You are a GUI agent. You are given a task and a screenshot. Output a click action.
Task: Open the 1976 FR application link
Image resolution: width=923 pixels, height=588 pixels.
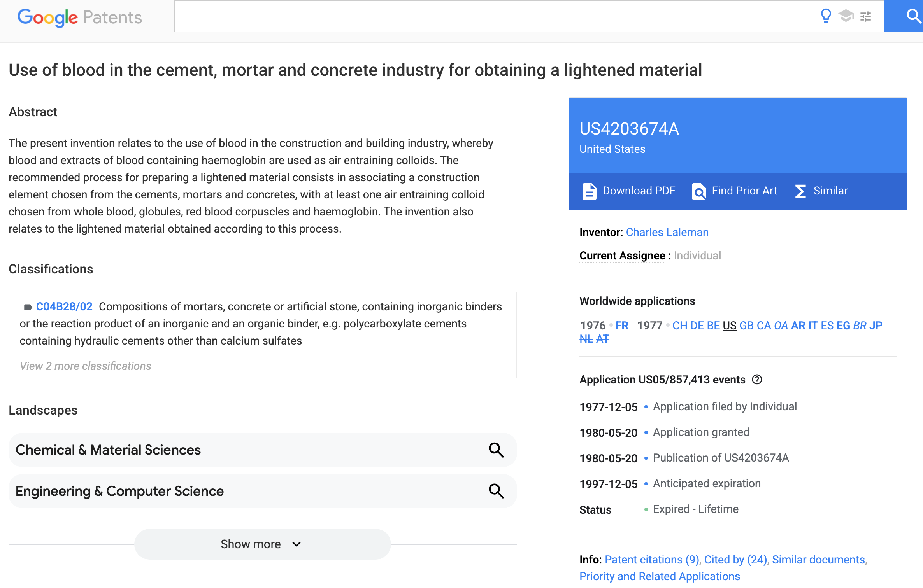[x=622, y=325]
